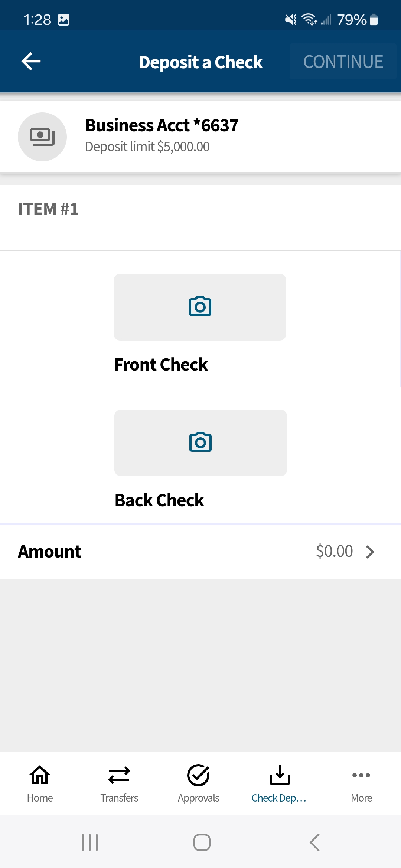Viewport: 401px width, 868px height.
Task: Tap the CONTINUE button
Action: [343, 62]
